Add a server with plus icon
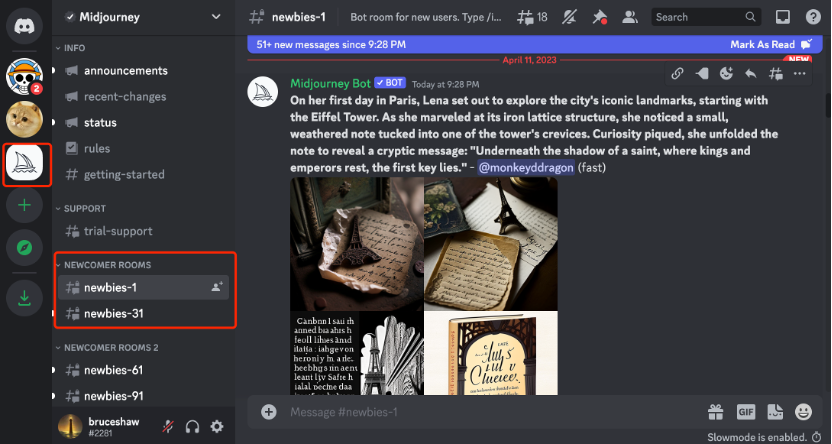This screenshot has height=444, width=832. 24,205
